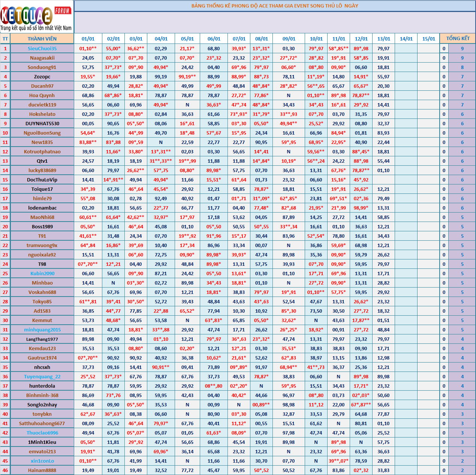The image size is (476, 475).
Task: Open member SieuChuoi35 profile link
Action: [42, 48]
